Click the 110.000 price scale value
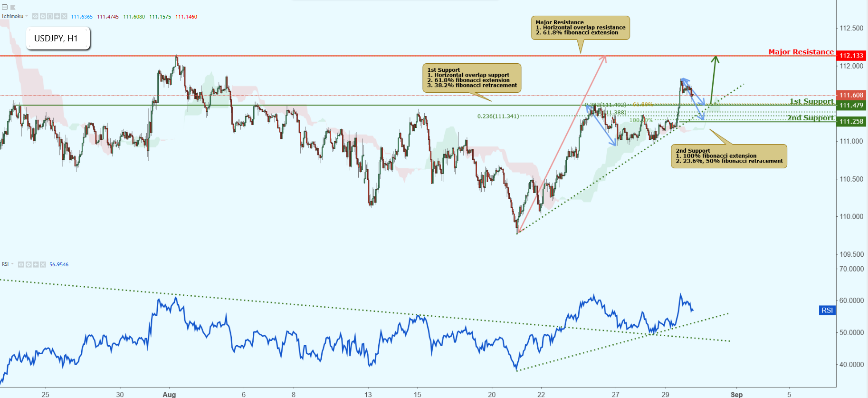 coord(851,216)
